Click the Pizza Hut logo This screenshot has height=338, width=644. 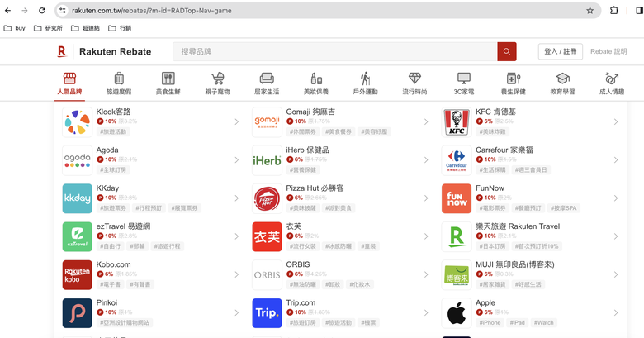(x=267, y=198)
